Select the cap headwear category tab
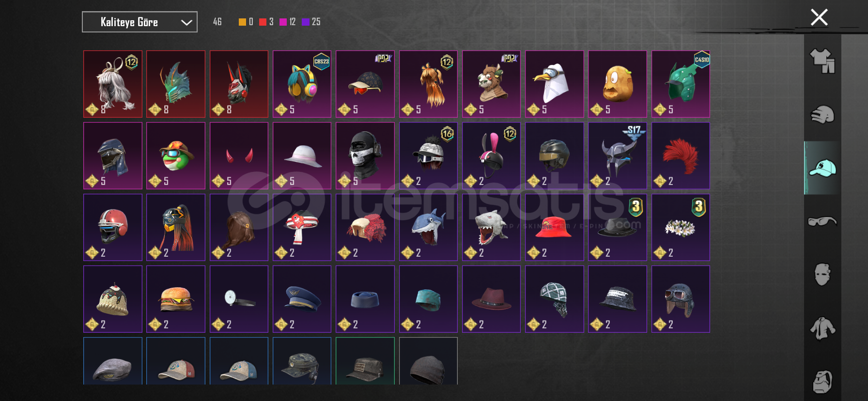This screenshot has width=868, height=401. click(x=822, y=168)
